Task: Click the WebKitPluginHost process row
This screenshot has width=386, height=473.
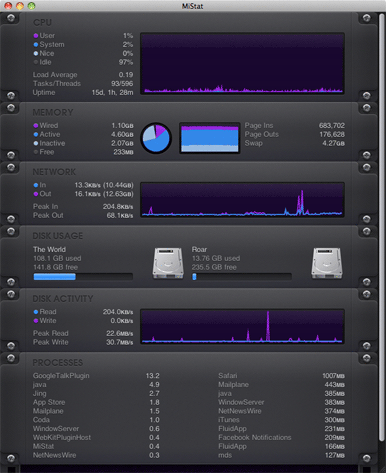Action: pos(96,438)
